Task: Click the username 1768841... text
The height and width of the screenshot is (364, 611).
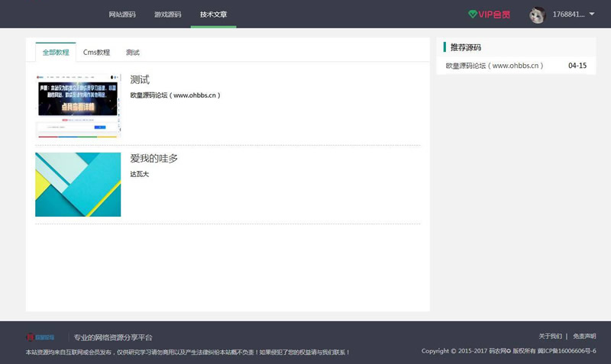Action: [x=568, y=14]
